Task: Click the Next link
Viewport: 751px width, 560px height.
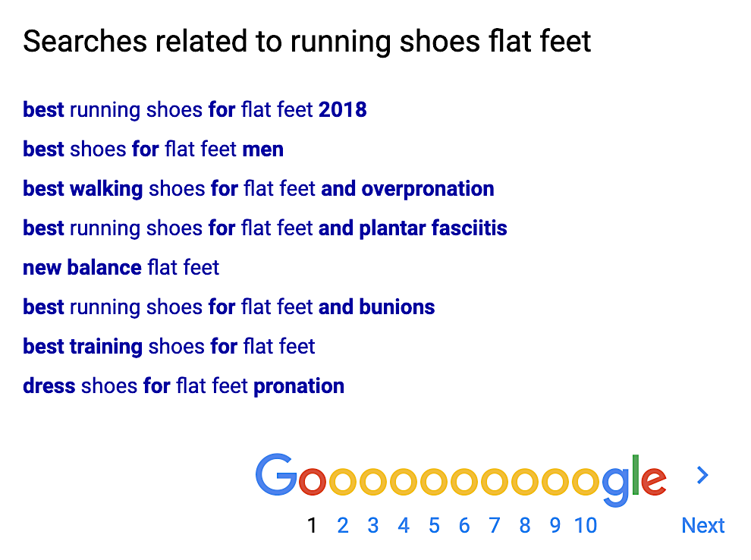Action: pyautogui.click(x=703, y=526)
